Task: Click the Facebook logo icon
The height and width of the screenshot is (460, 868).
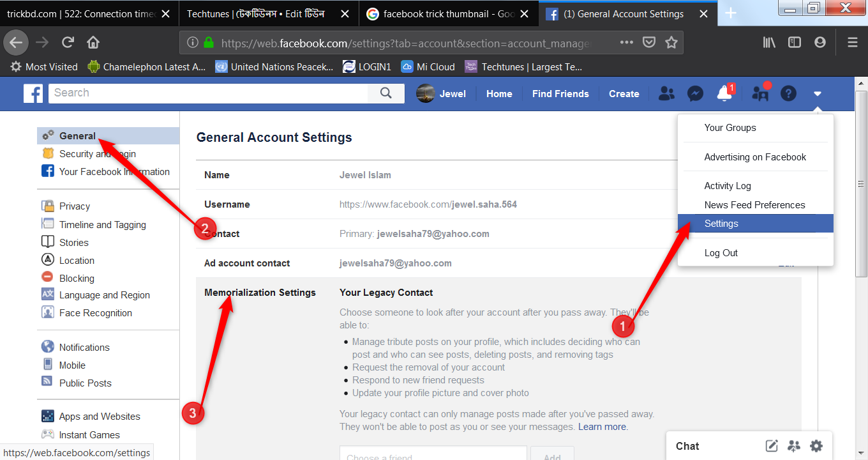Action: (33, 93)
